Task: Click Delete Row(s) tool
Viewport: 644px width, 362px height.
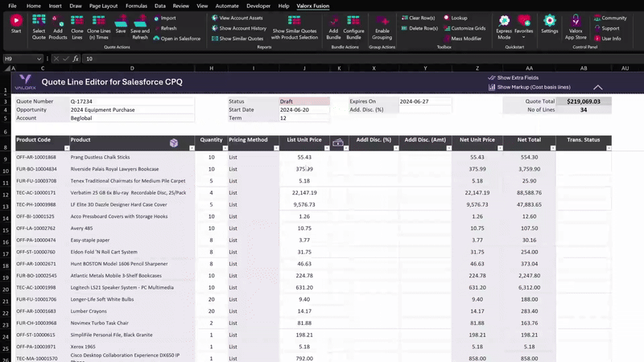Action: [419, 28]
